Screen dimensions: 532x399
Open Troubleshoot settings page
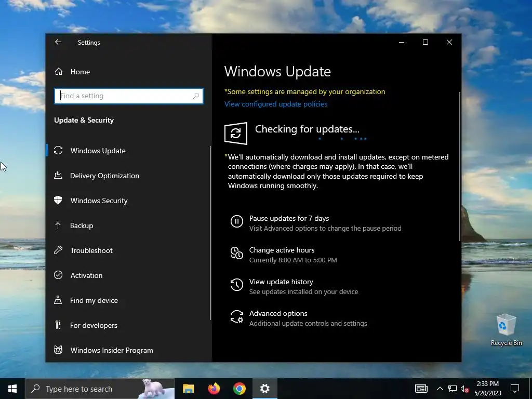(91, 250)
